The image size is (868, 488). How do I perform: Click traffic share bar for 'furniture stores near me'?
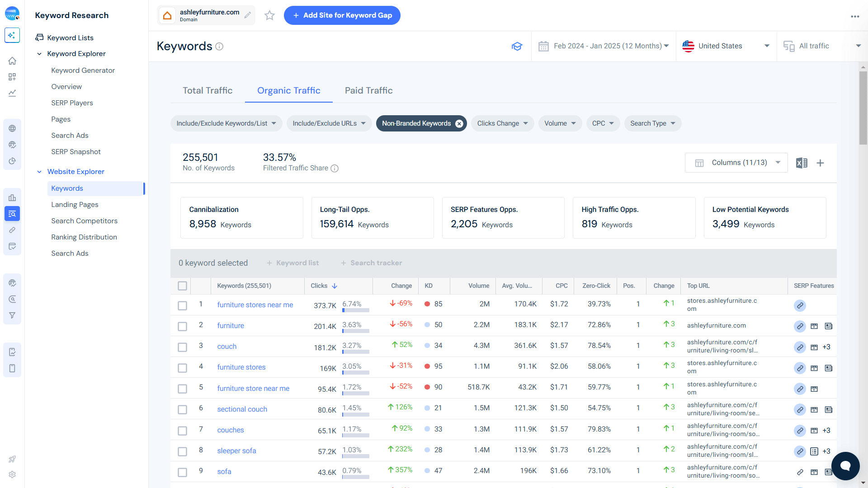[356, 310]
